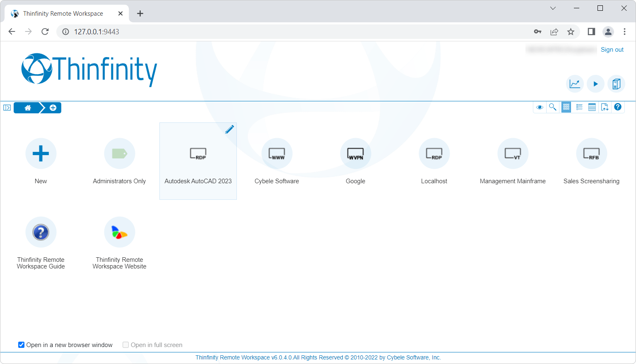
Task: Click the Thinfinity logo
Action: (x=89, y=69)
